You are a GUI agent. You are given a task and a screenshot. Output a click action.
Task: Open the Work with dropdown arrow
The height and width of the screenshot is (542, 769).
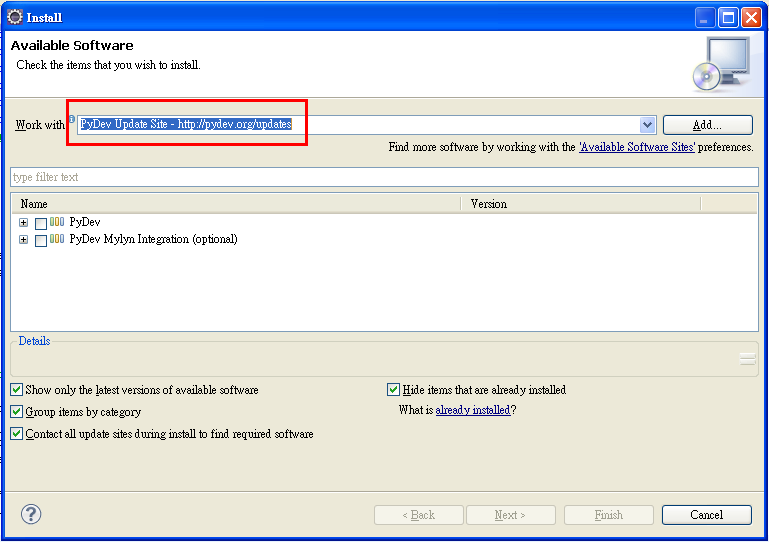[x=647, y=125]
